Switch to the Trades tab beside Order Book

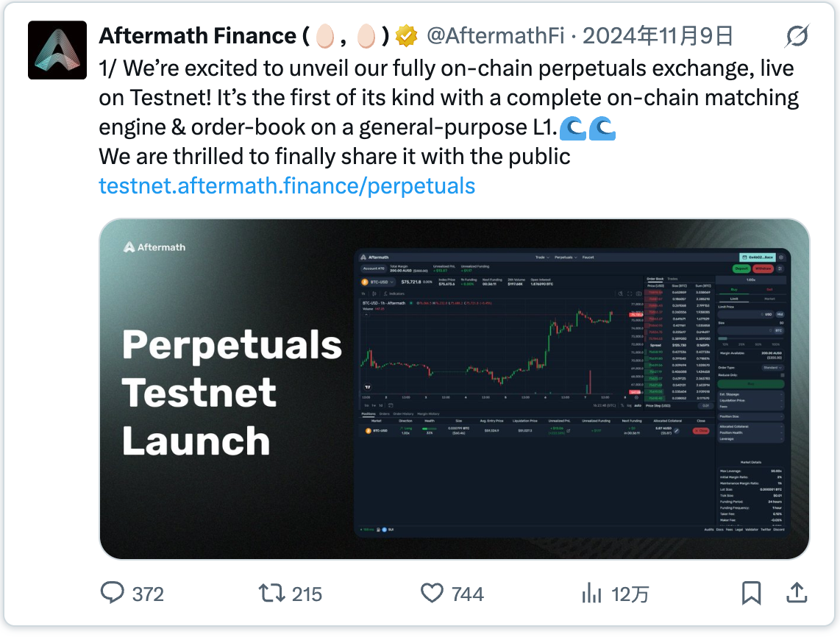point(672,279)
